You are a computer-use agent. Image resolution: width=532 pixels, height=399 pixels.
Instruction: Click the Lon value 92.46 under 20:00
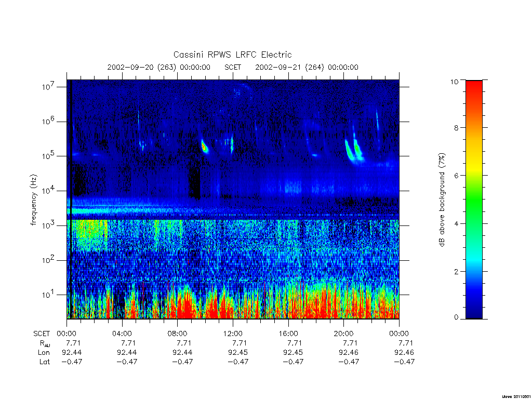pos(349,353)
